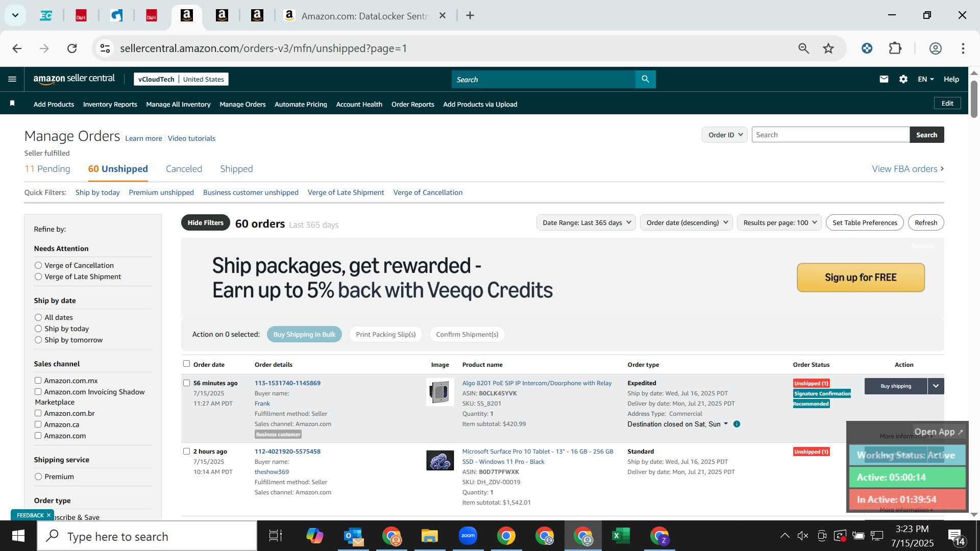
Task: Open the EN language dropdown
Action: (x=925, y=79)
